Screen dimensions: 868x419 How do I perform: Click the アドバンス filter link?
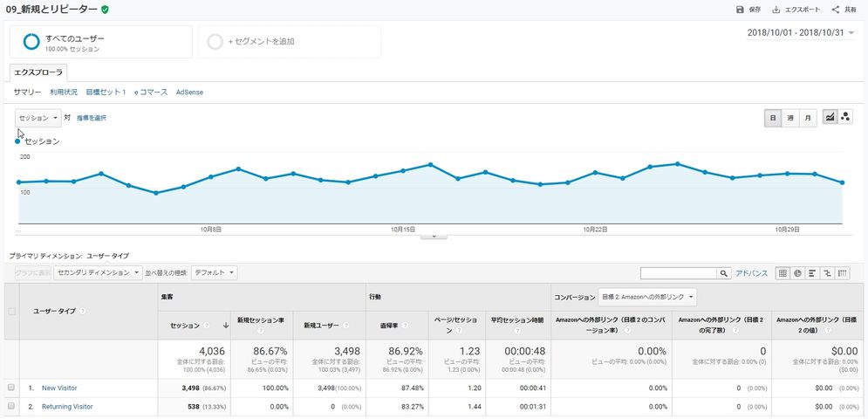click(751, 273)
